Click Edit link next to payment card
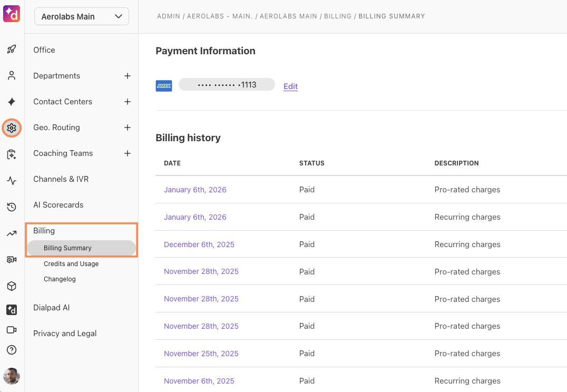Image resolution: width=567 pixels, height=392 pixels. (290, 86)
